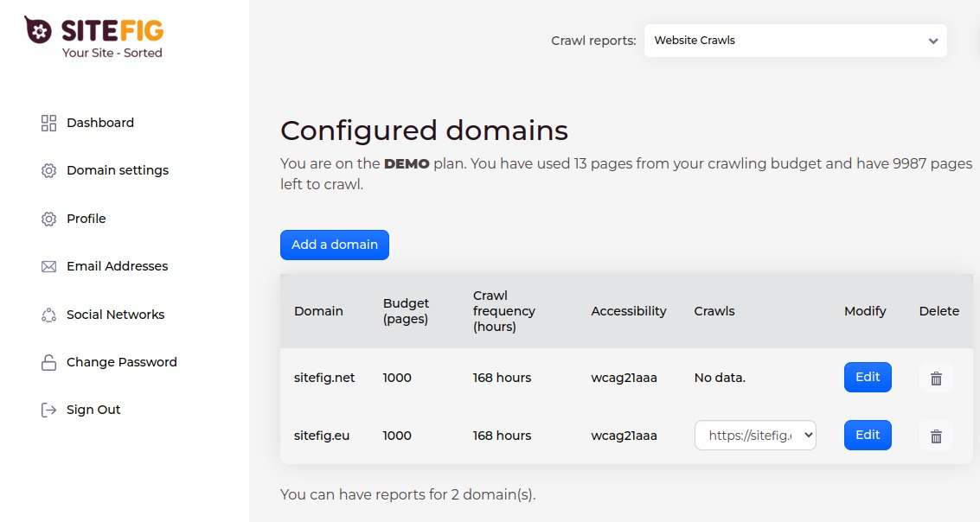Click the Email Addresses envelope icon
Viewport: 980px width, 522px height.
coord(48,267)
